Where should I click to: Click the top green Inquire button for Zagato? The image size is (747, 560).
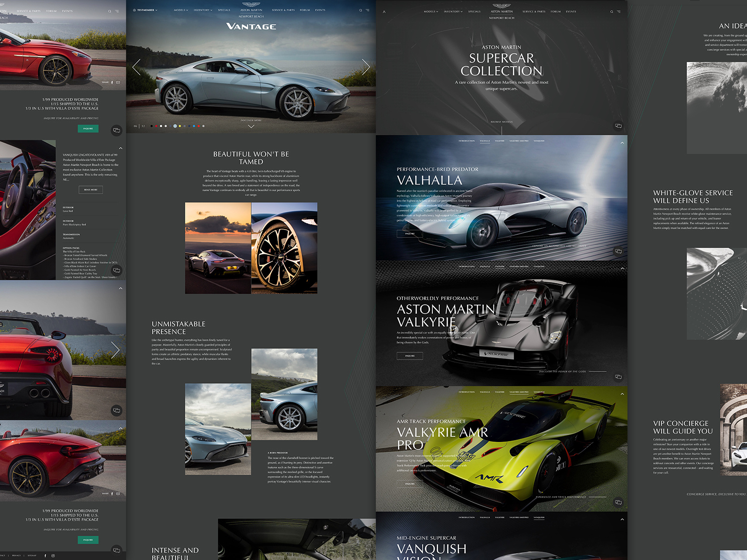pyautogui.click(x=88, y=128)
